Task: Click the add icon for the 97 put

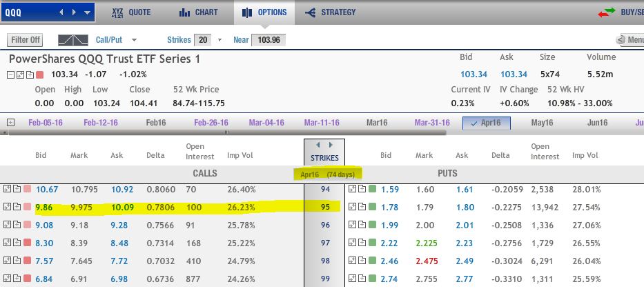Action: 362,243
